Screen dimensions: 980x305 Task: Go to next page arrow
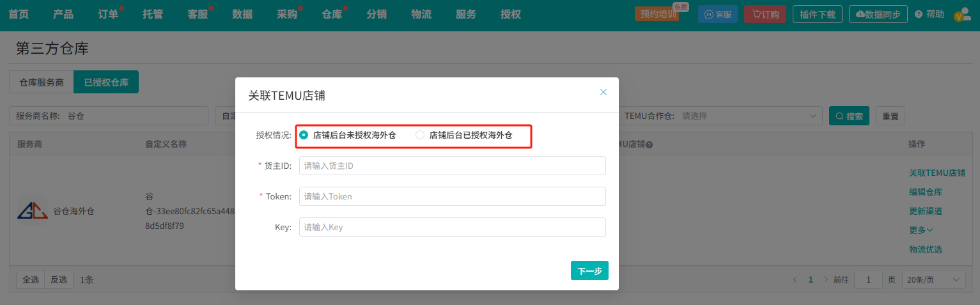[826, 279]
